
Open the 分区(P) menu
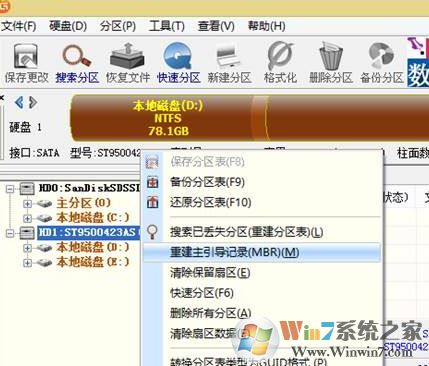point(117,26)
